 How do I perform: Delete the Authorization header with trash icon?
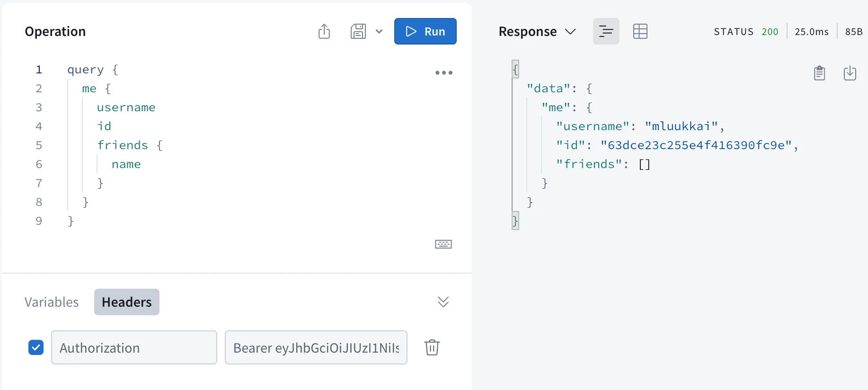coord(432,347)
